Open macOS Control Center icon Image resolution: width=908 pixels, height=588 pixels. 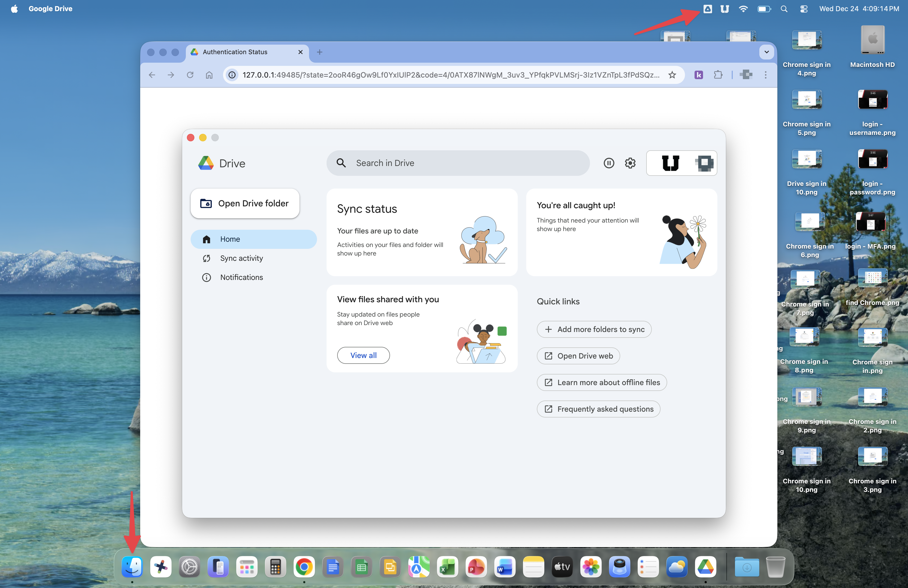tap(803, 9)
